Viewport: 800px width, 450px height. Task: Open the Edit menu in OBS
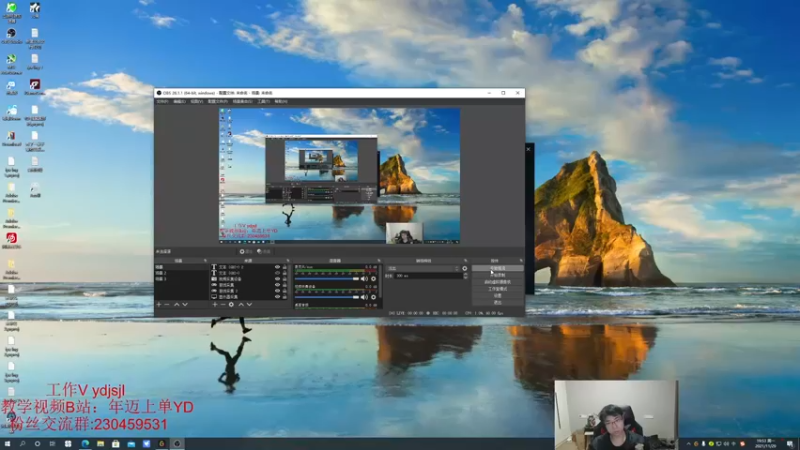179,101
